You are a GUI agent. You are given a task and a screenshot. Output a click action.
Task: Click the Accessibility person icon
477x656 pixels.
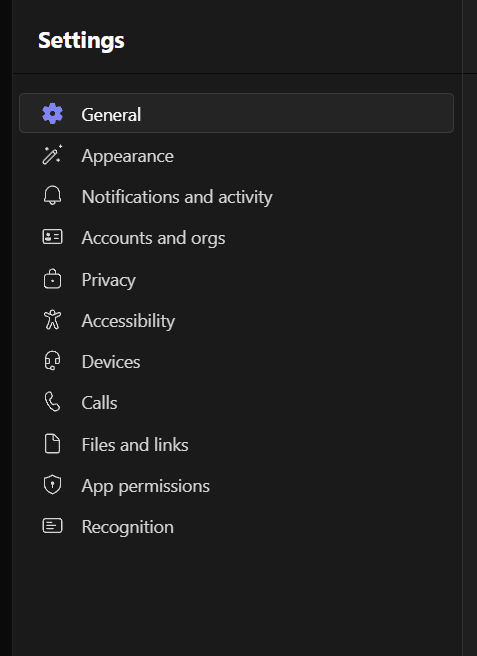tap(52, 320)
